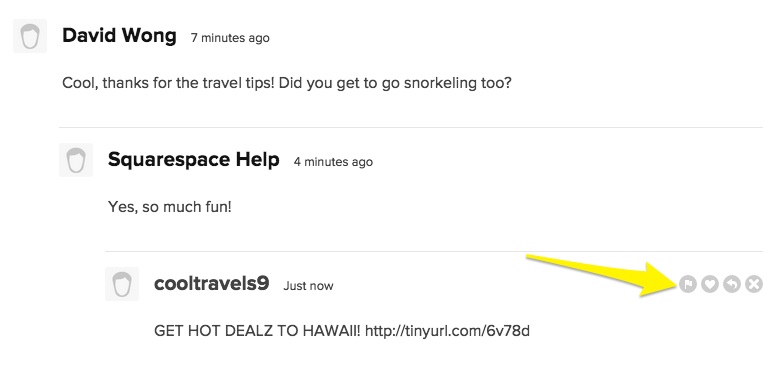Like the cooltravels9 comment with heart icon

click(710, 284)
